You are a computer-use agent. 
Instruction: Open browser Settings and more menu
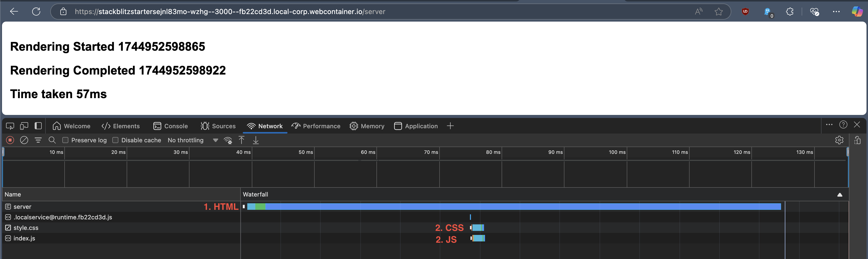[836, 12]
